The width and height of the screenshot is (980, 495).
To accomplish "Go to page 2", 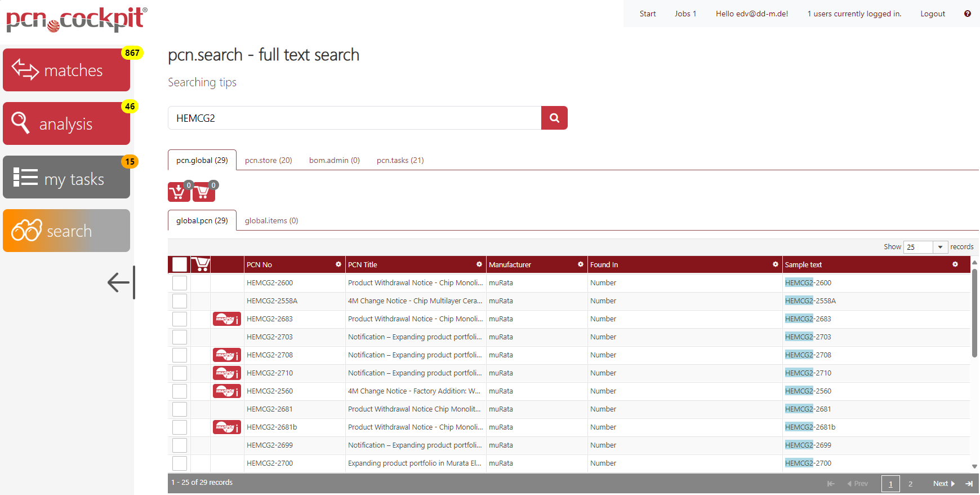I will pos(910,484).
